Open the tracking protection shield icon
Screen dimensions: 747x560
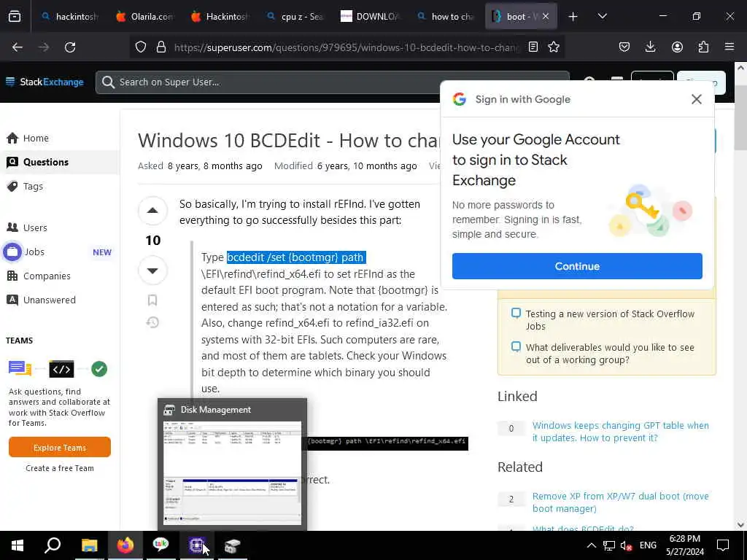point(141,47)
